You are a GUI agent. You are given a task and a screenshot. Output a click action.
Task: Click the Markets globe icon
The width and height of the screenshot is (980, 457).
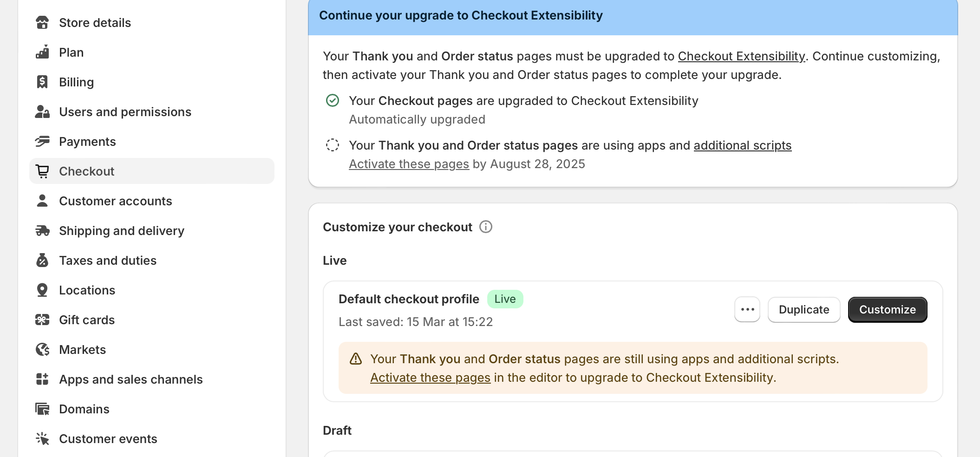coord(43,349)
